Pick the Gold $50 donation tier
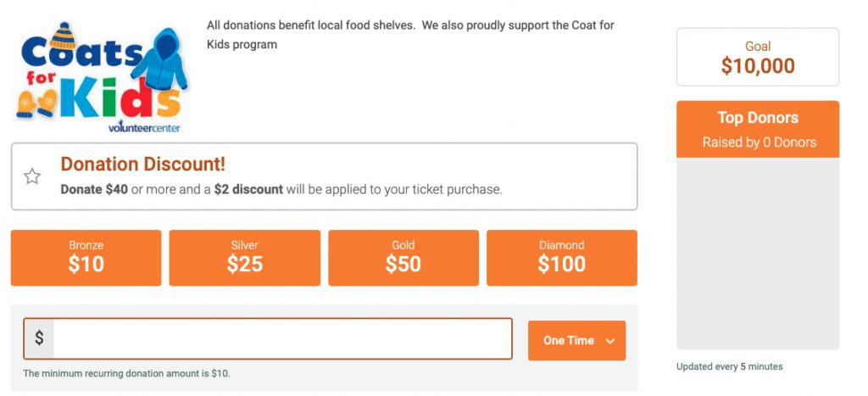This screenshot has width=868, height=396. coord(403,258)
